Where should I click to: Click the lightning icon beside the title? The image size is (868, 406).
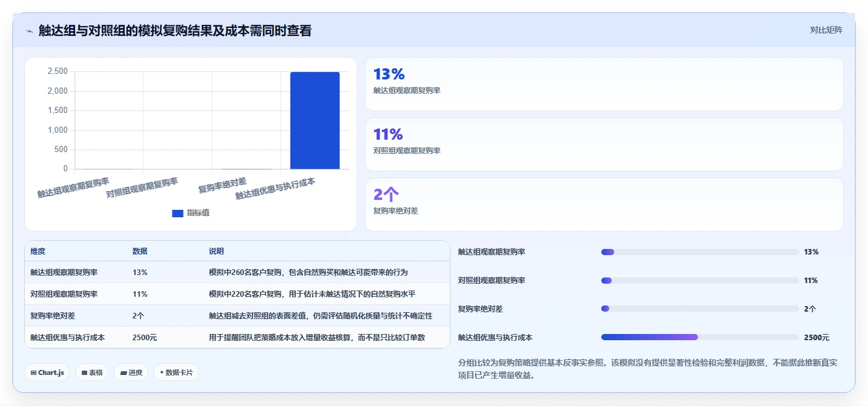(29, 31)
